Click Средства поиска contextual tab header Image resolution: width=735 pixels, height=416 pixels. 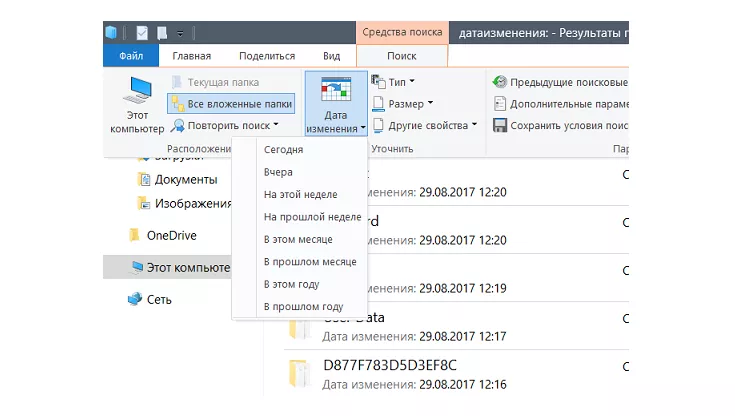[x=402, y=32]
